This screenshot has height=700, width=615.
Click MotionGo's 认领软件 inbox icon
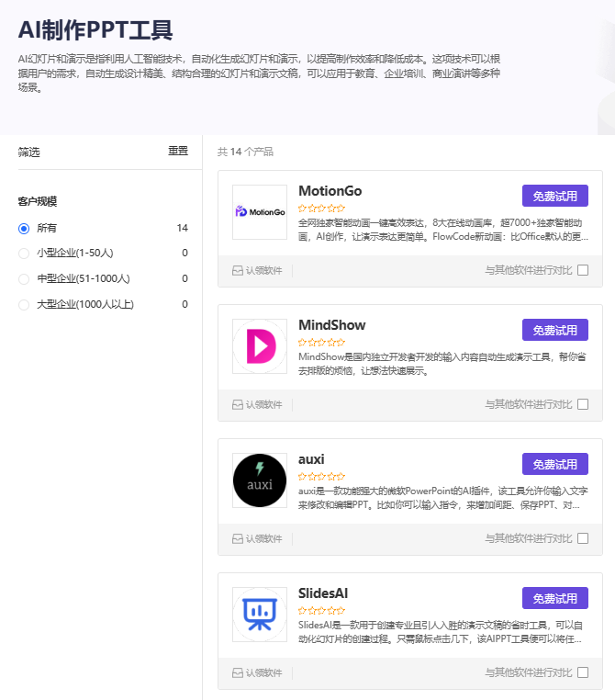237,270
